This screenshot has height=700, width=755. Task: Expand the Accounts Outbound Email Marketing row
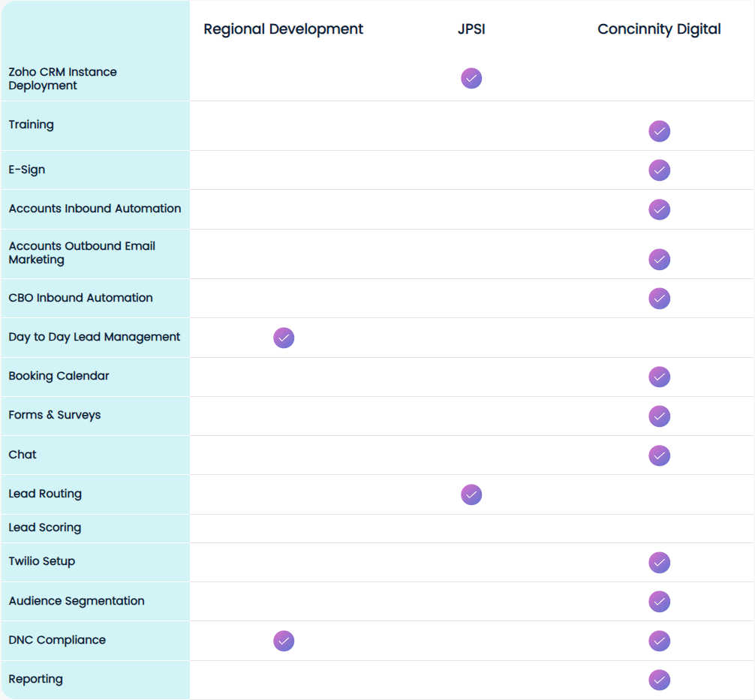coord(81,254)
